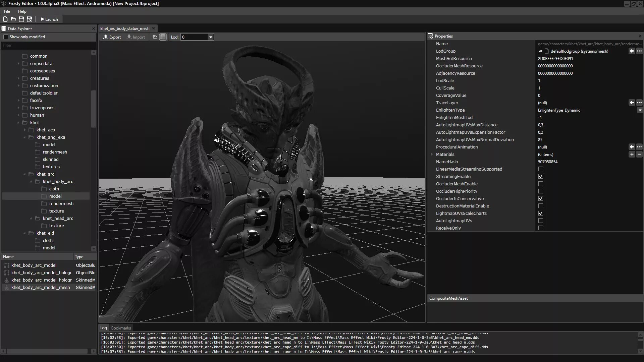The height and width of the screenshot is (362, 644).
Task: Open the File menu
Action: click(x=7, y=11)
